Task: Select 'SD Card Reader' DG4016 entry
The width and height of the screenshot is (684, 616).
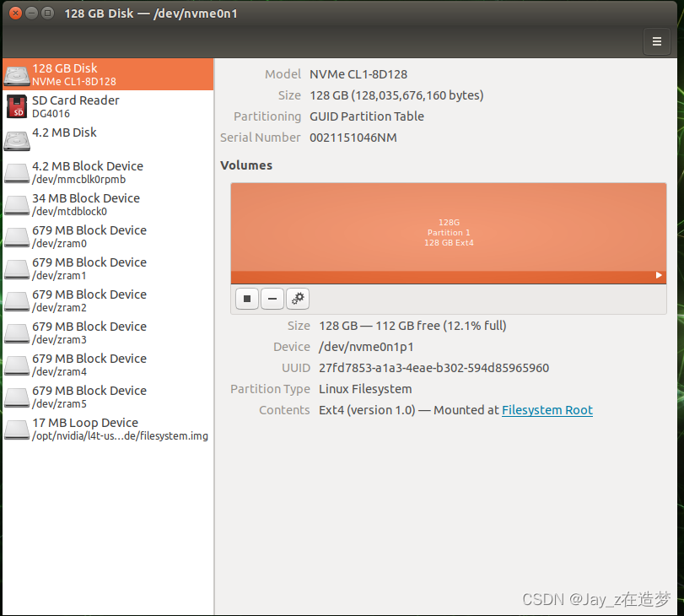Action: [108, 107]
